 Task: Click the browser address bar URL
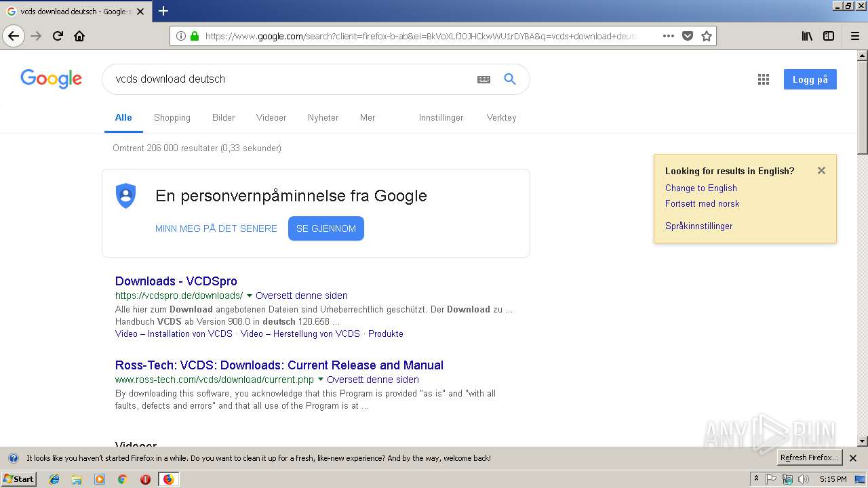pyautogui.click(x=420, y=36)
